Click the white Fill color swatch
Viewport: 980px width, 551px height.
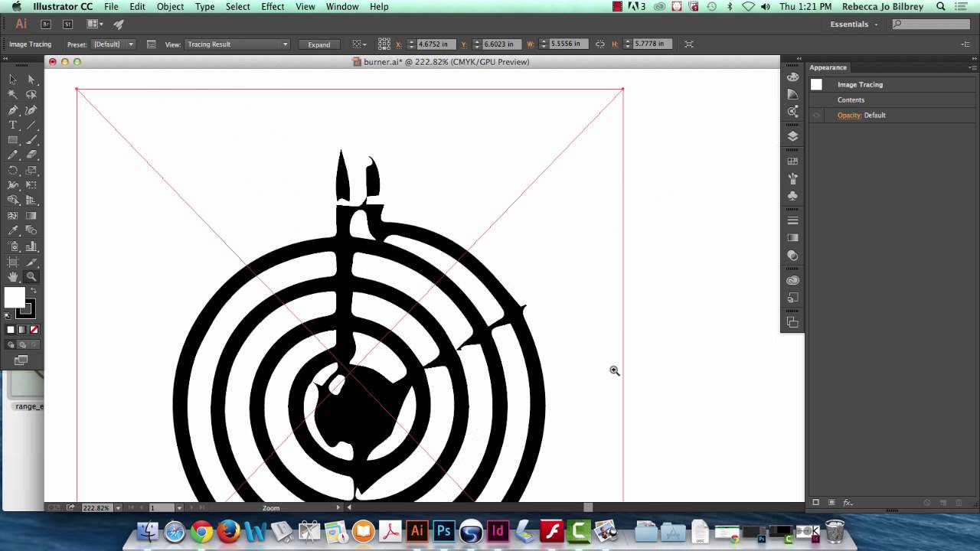coord(14,298)
